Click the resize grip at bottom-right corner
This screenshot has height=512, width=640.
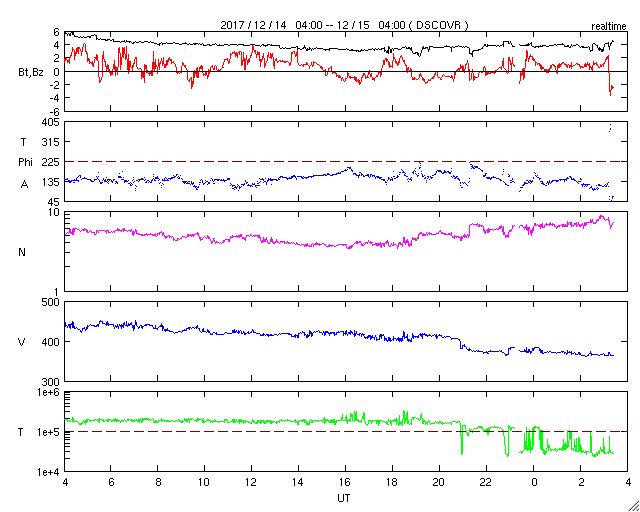pos(634,506)
